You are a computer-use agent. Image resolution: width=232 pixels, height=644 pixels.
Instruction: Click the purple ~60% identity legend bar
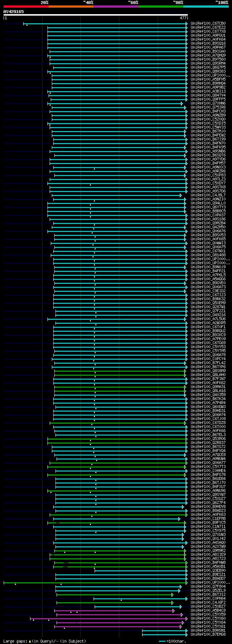[116, 7]
